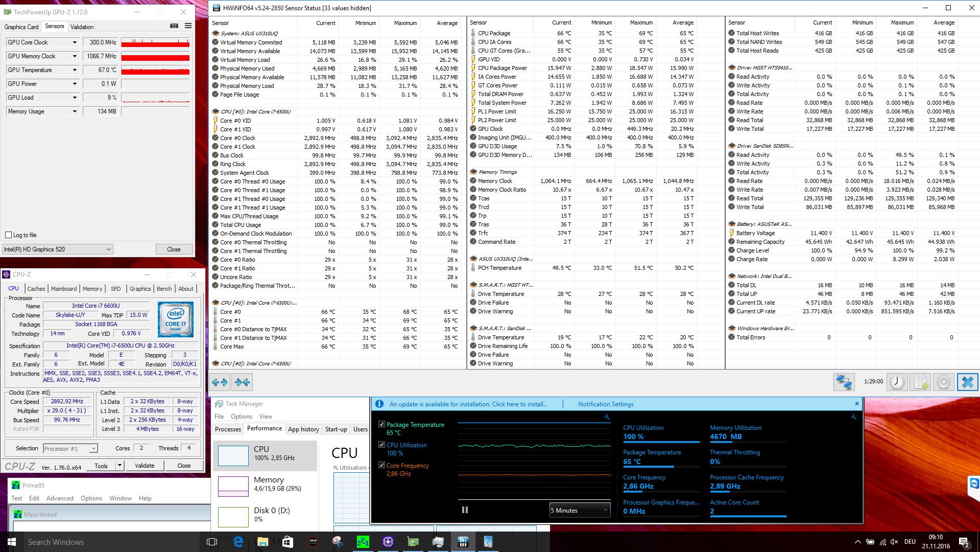Open the Task View taskbar button

point(211,542)
